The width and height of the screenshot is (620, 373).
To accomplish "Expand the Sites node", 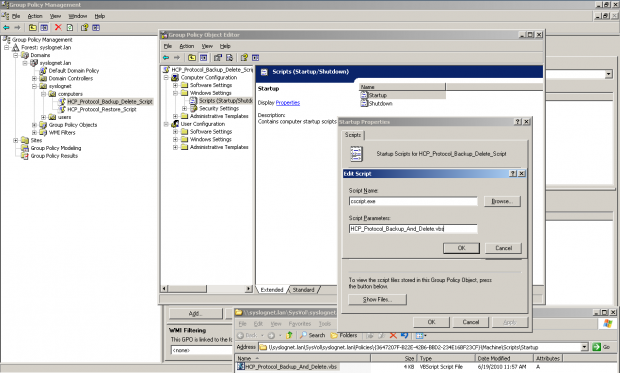I will click(16, 140).
